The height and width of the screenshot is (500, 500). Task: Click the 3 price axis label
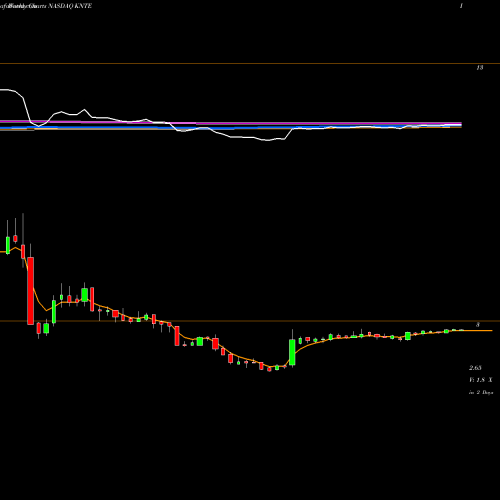(x=478, y=325)
